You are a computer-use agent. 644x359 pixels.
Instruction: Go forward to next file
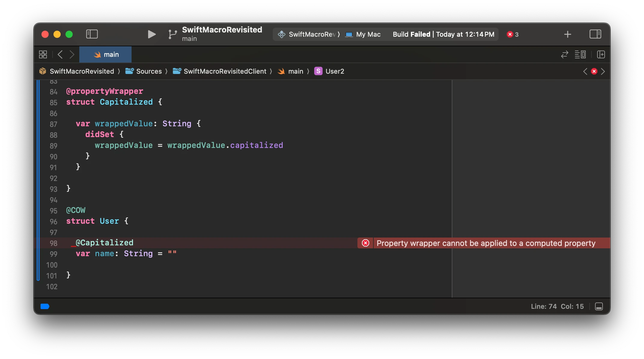[72, 54]
